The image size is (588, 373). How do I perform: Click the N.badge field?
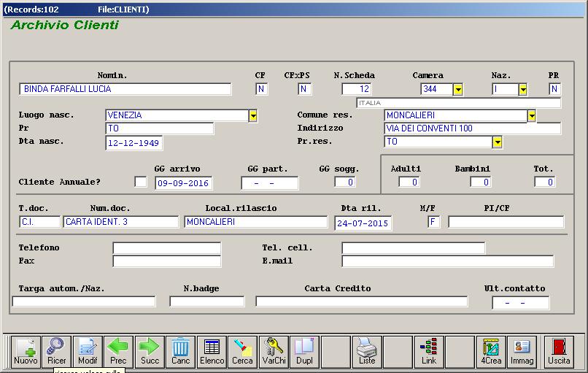(207, 301)
